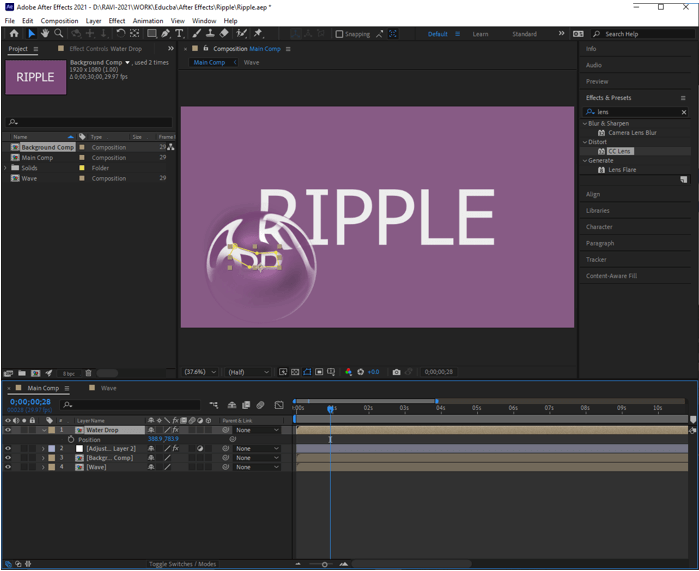
Task: Select the Brush tool
Action: pyautogui.click(x=197, y=33)
